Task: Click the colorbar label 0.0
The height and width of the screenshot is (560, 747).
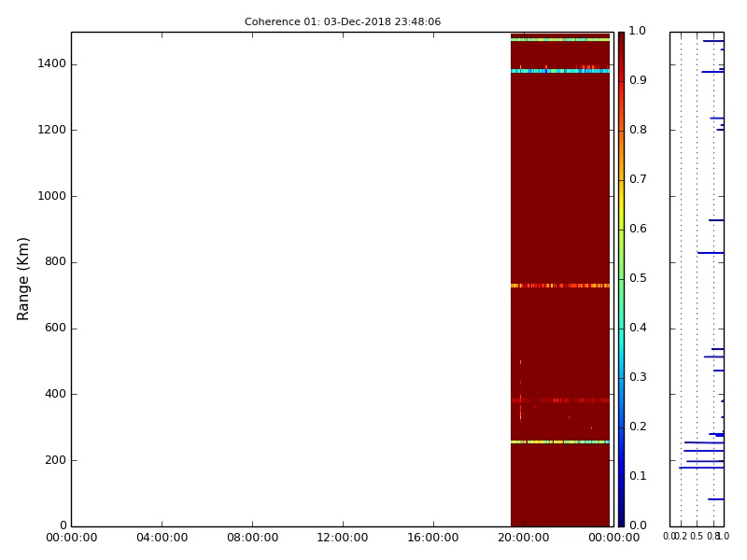Action: [638, 525]
